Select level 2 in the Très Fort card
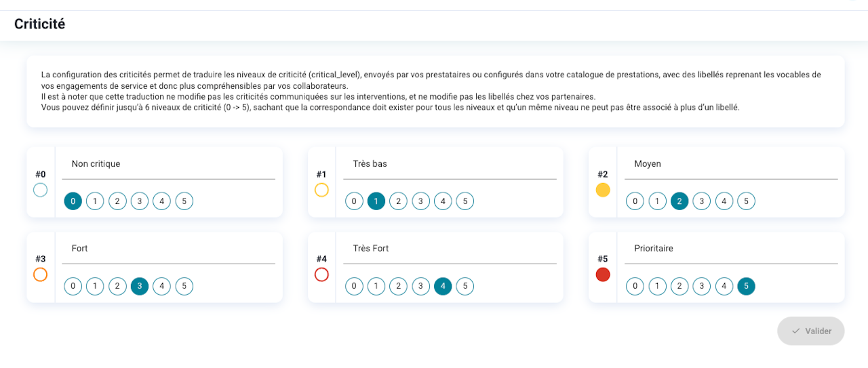868x368 pixels. (x=398, y=286)
